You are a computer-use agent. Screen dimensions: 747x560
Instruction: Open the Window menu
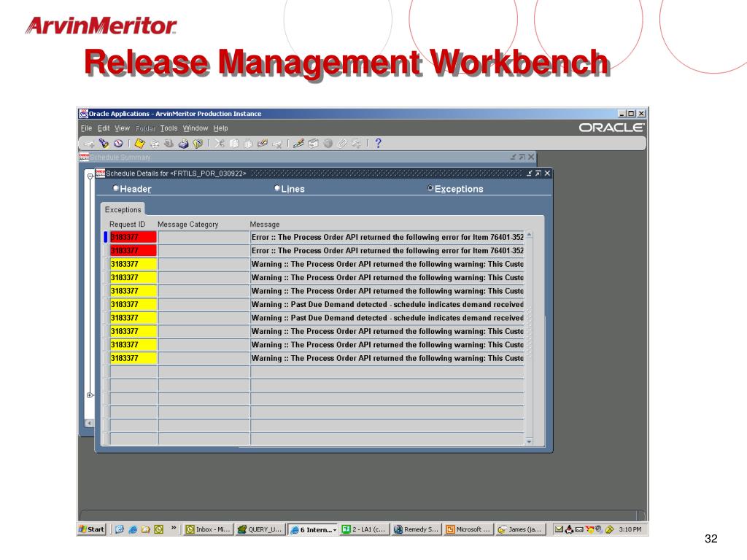click(196, 128)
